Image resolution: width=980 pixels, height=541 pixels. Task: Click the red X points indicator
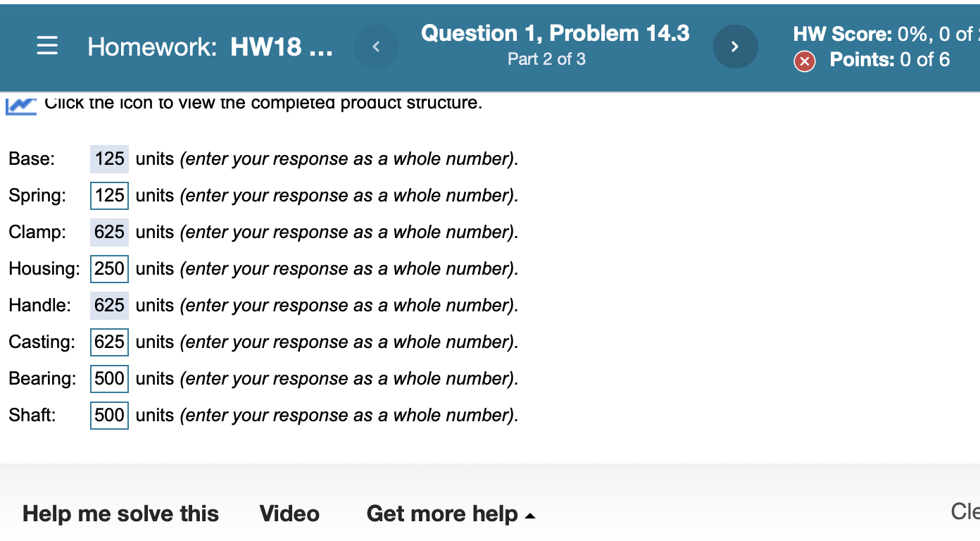click(805, 61)
